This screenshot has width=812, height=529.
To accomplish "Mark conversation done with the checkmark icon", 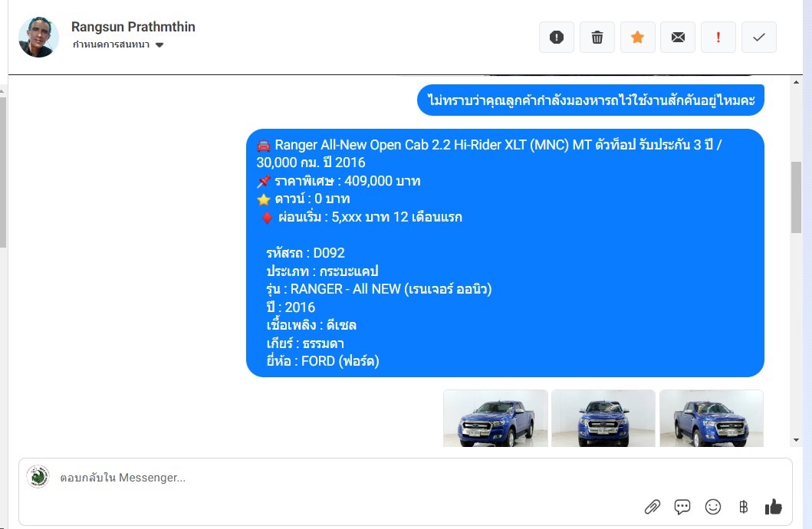I will 758,38.
